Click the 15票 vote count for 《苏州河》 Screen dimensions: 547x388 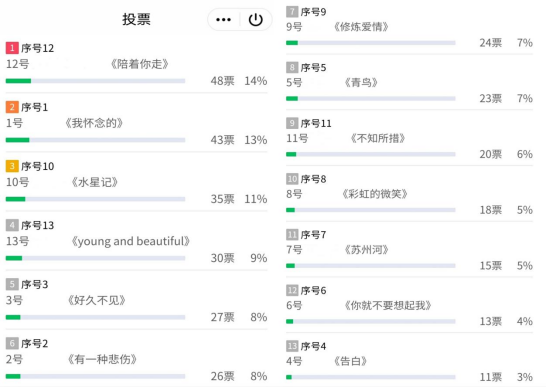tap(490, 266)
